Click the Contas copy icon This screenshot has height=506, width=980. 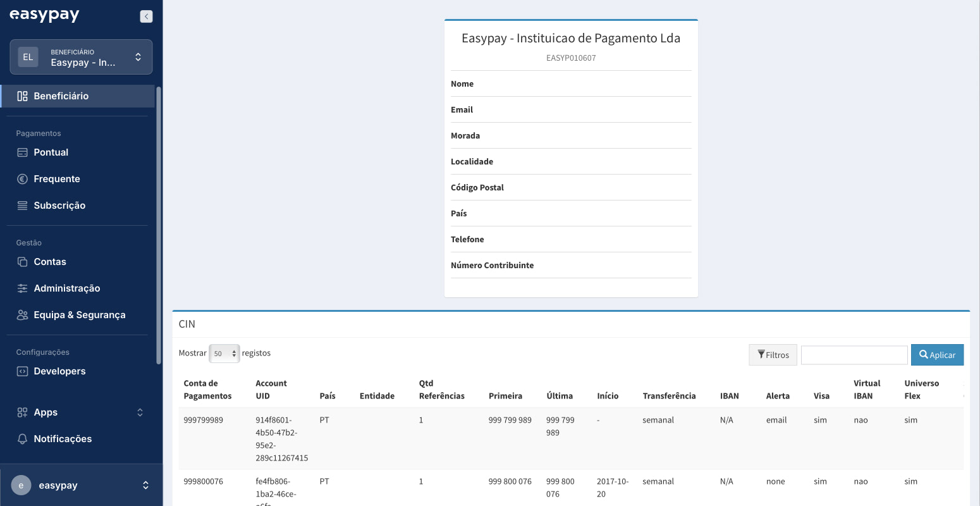pos(22,262)
